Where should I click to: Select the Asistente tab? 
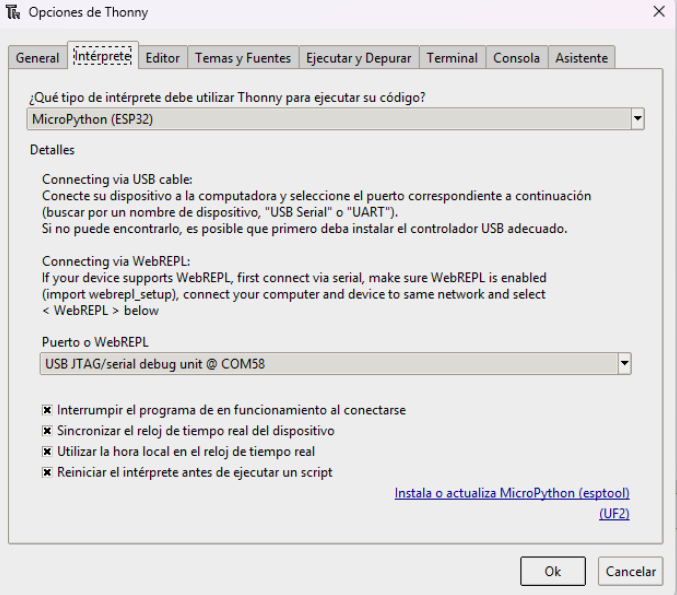click(x=581, y=57)
